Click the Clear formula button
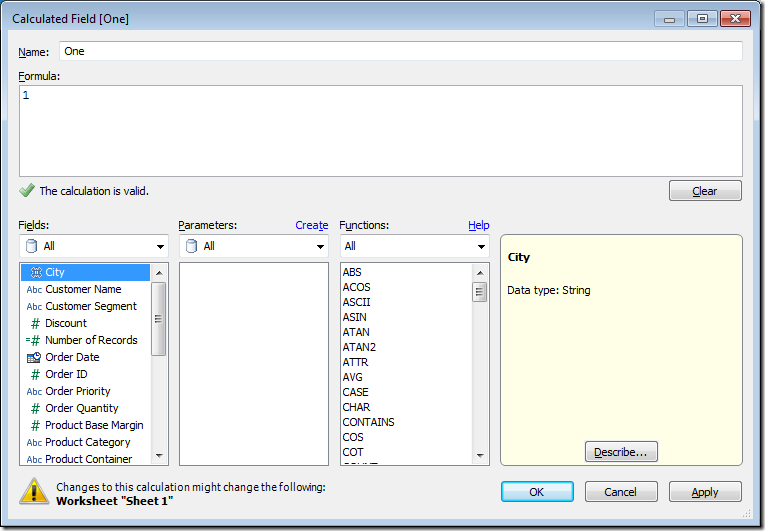 pyautogui.click(x=705, y=191)
